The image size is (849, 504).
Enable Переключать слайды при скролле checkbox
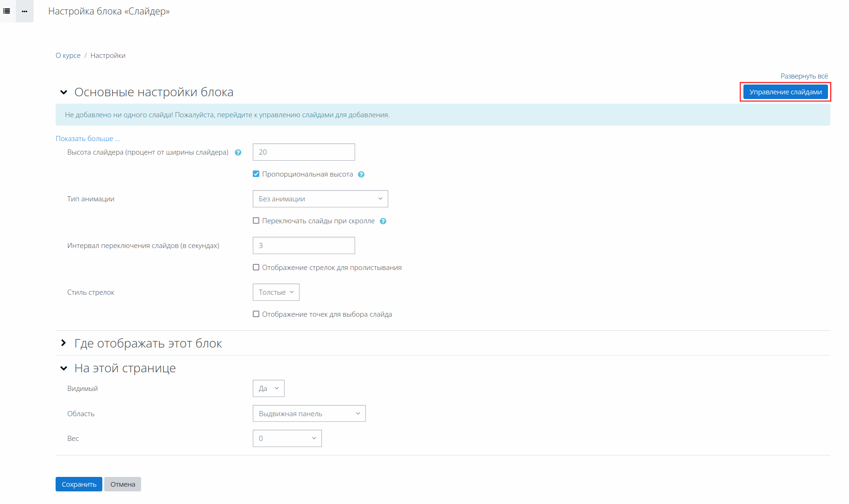[x=256, y=220]
